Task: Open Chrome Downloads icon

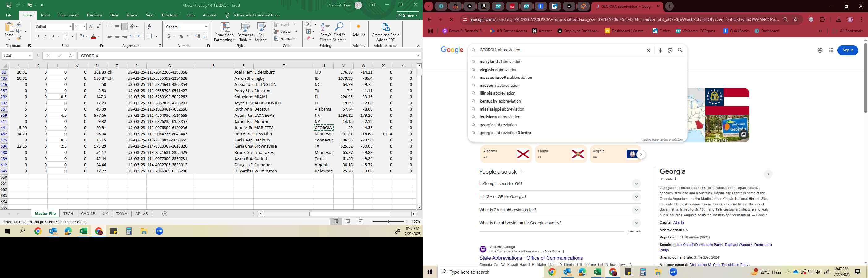Action: (x=839, y=19)
